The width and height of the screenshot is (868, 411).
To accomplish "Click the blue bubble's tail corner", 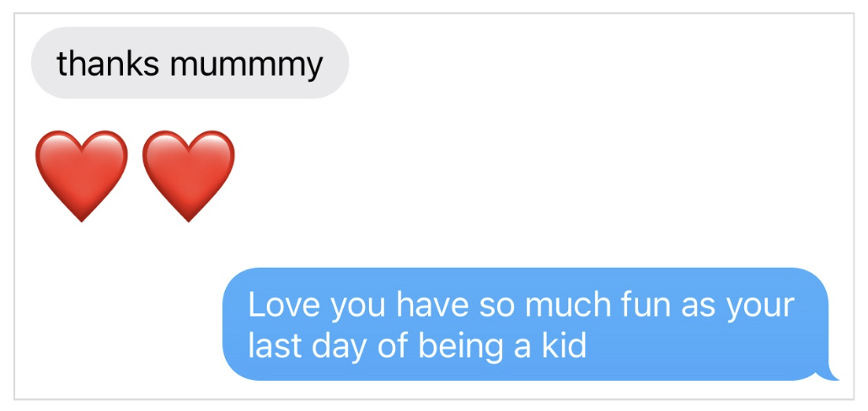I will tap(833, 375).
